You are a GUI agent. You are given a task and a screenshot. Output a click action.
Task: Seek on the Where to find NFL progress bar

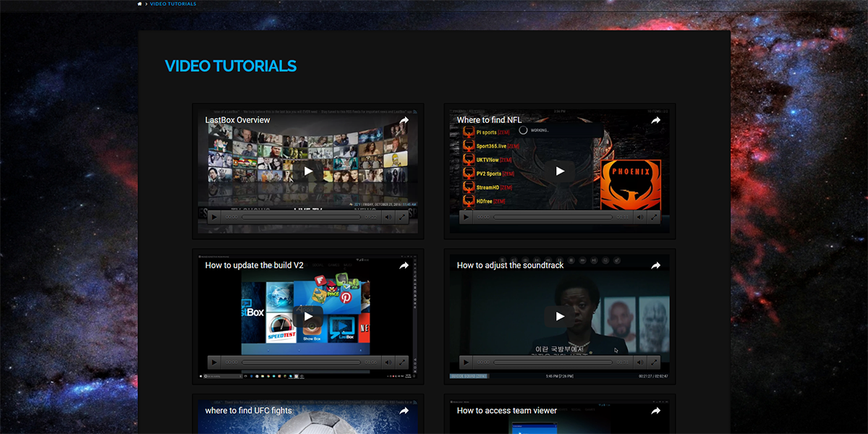pos(553,216)
